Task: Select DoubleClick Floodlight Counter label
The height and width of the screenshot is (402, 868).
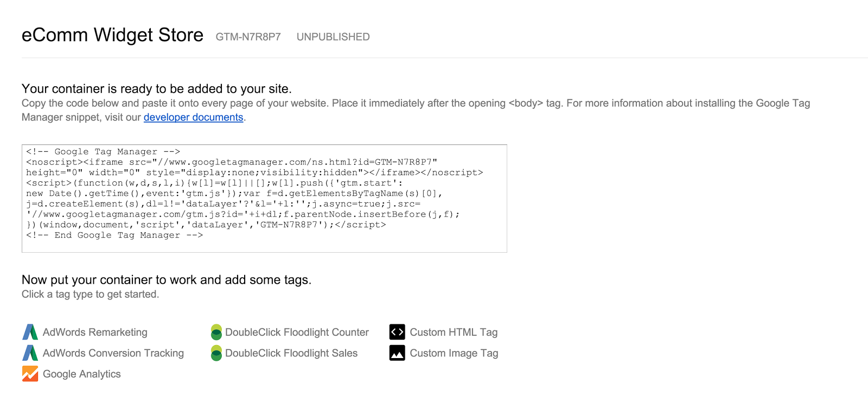Action: [297, 332]
